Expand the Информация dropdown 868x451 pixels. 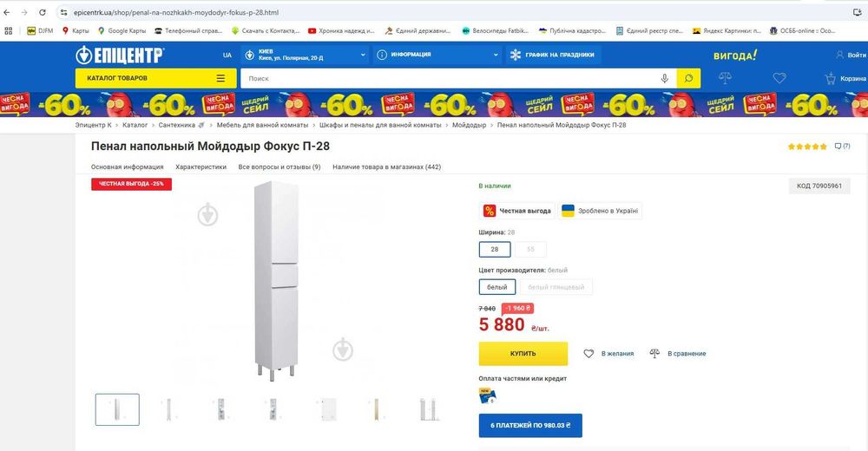tap(437, 55)
